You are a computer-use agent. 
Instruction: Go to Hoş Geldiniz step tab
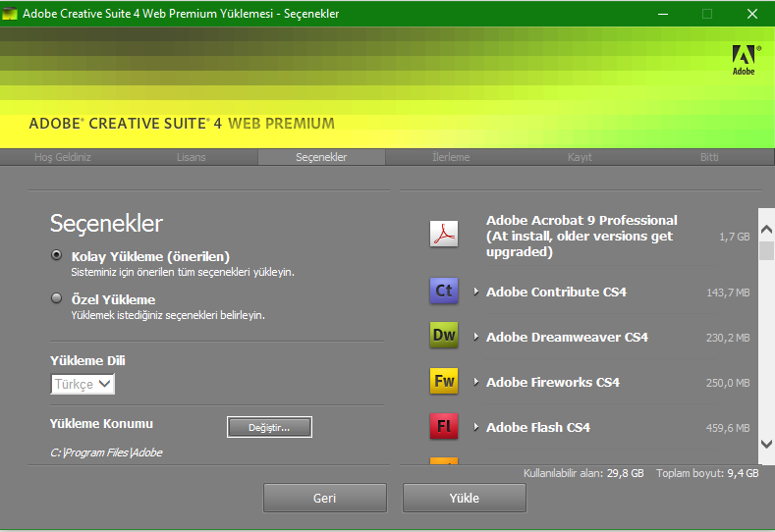[x=62, y=157]
